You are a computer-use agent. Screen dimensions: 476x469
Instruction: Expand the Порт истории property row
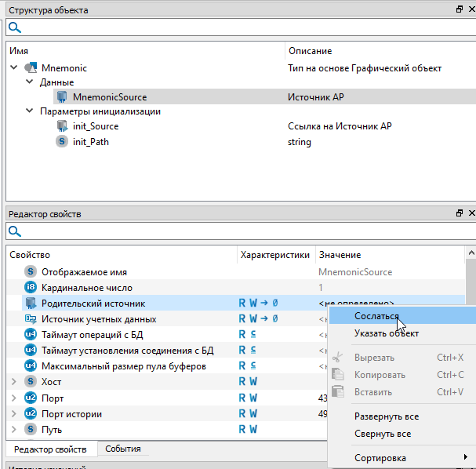[x=13, y=414]
